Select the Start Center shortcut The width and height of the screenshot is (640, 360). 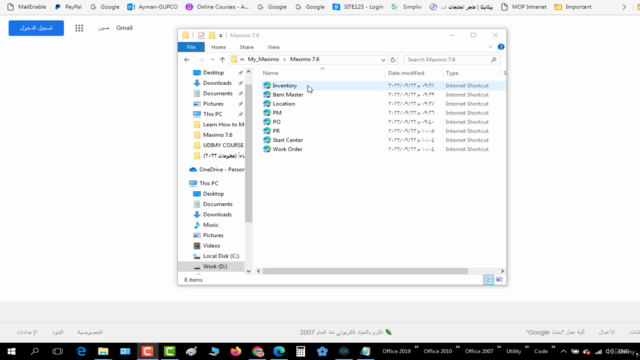[x=287, y=140]
